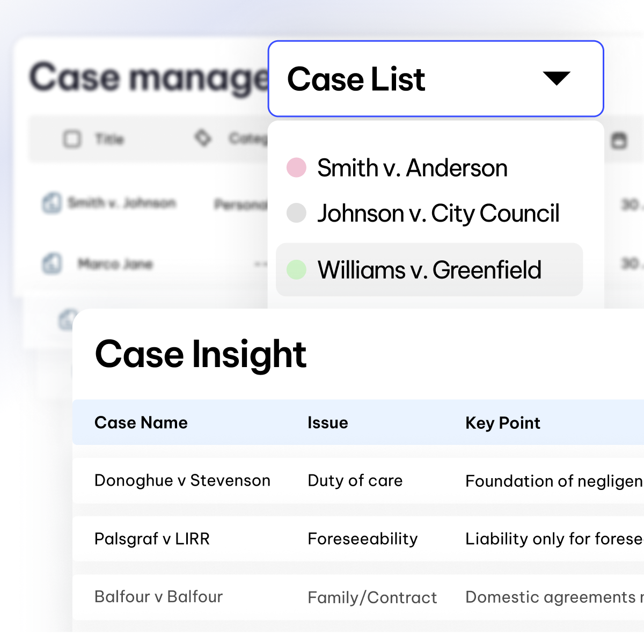Open the Palsgraf v LIRR case entry
This screenshot has width=644, height=644.
pos(152,539)
